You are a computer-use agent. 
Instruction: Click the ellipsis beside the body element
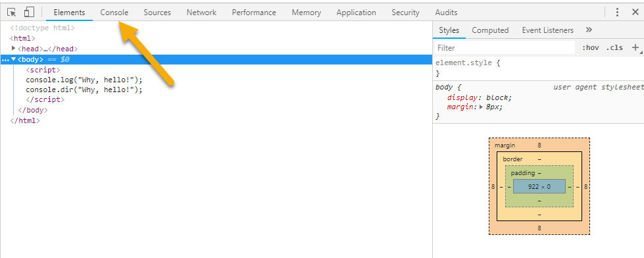(x=5, y=60)
